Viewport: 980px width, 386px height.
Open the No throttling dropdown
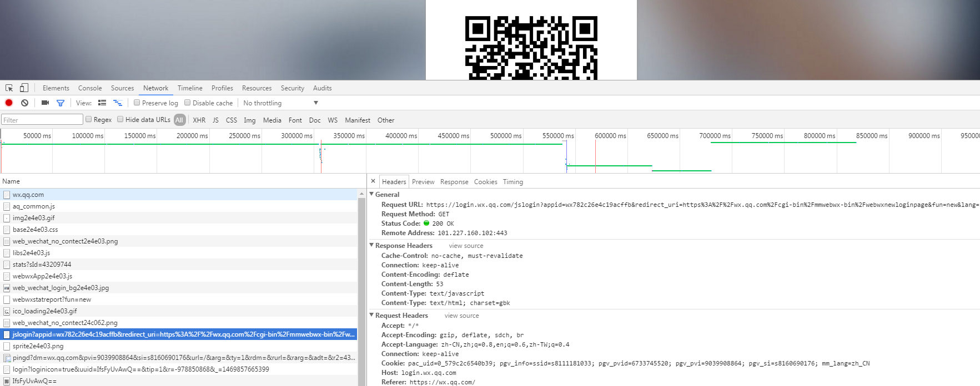click(280, 103)
